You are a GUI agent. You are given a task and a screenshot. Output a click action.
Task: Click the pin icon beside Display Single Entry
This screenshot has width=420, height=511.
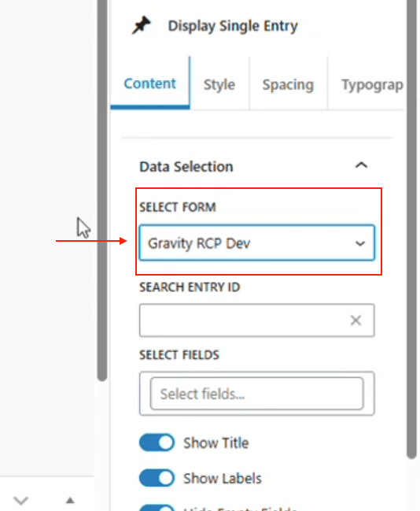click(141, 25)
